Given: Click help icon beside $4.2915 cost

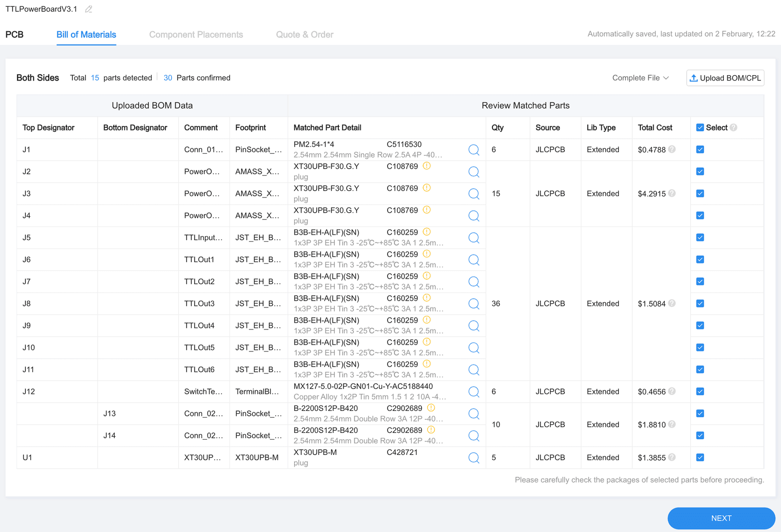Looking at the screenshot, I should [672, 193].
